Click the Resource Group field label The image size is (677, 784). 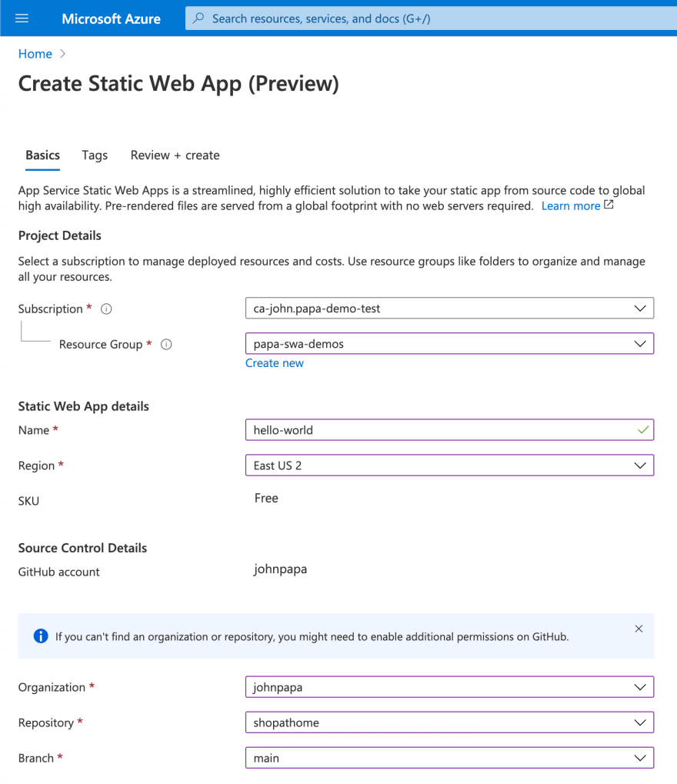101,345
